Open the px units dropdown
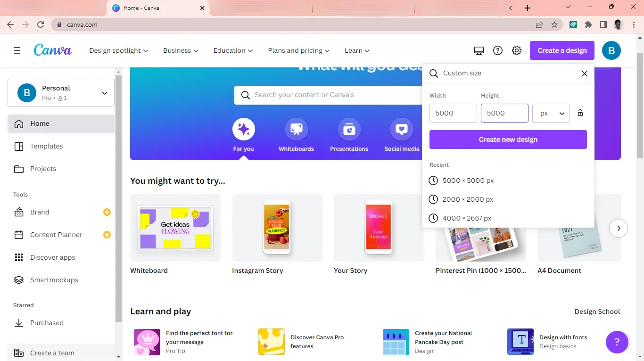This screenshot has width=644, height=361. (551, 113)
